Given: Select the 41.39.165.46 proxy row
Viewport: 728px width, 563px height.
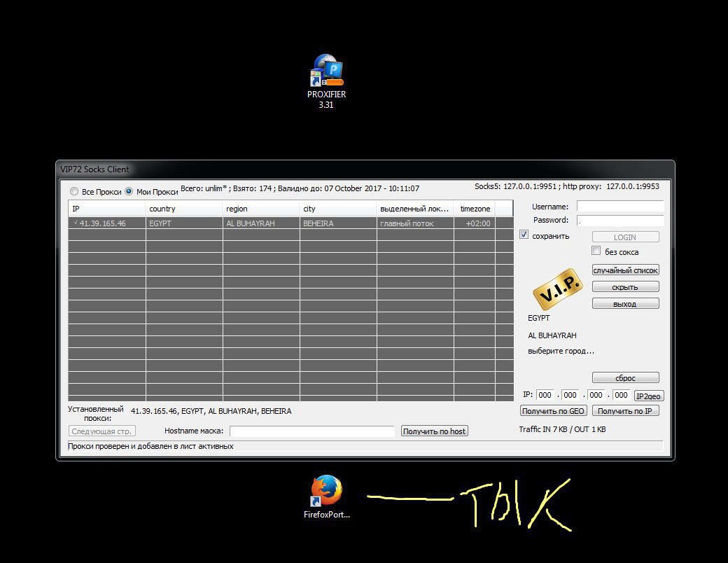Looking at the screenshot, I should [x=280, y=223].
